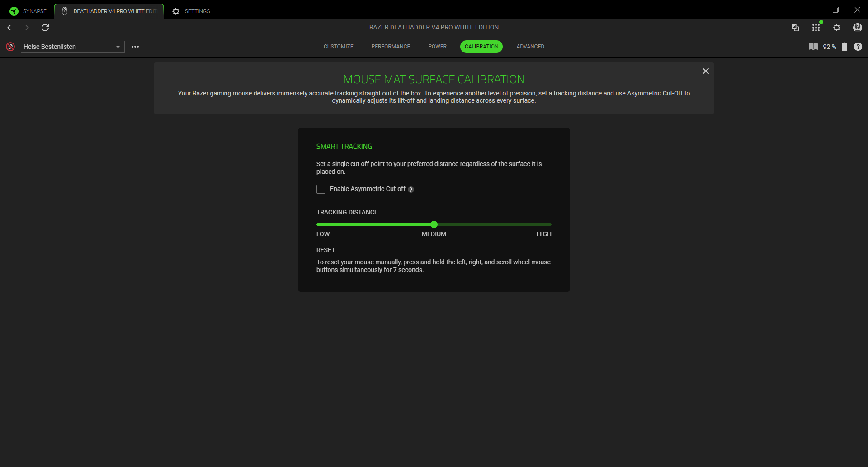868x467 pixels.
Task: Click the mouse icon on device tab
Action: coord(65,11)
